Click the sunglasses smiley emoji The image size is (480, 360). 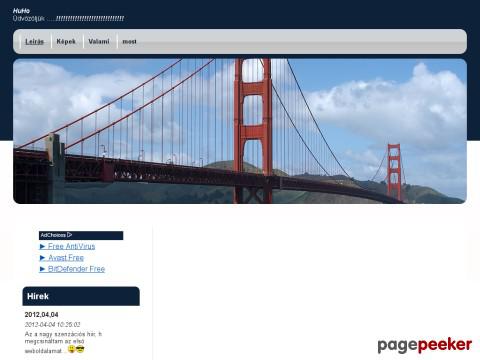coord(80,349)
